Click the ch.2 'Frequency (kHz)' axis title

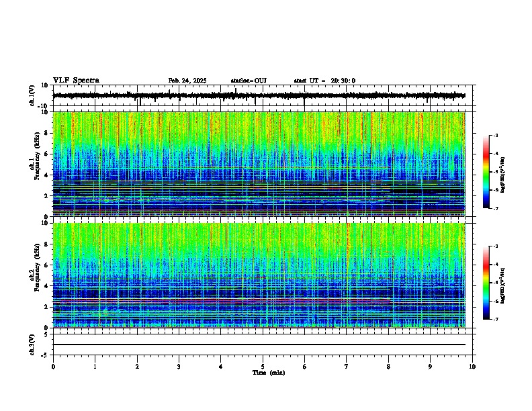pos(38,267)
